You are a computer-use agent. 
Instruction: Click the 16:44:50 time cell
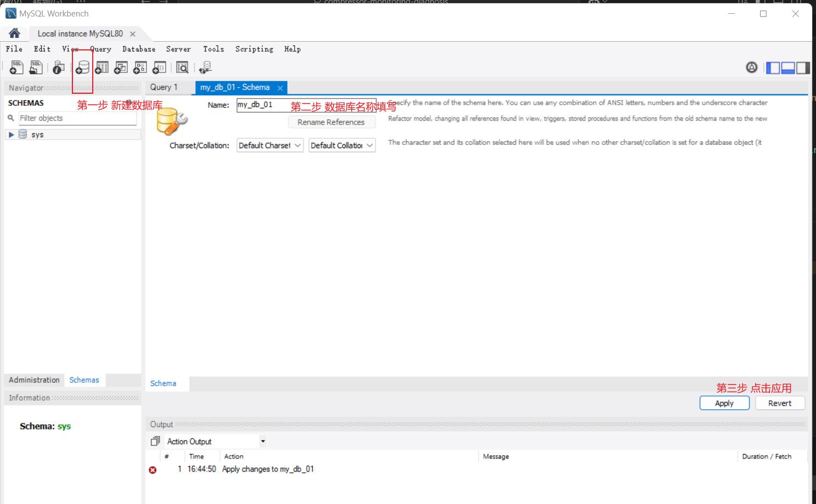tap(201, 469)
